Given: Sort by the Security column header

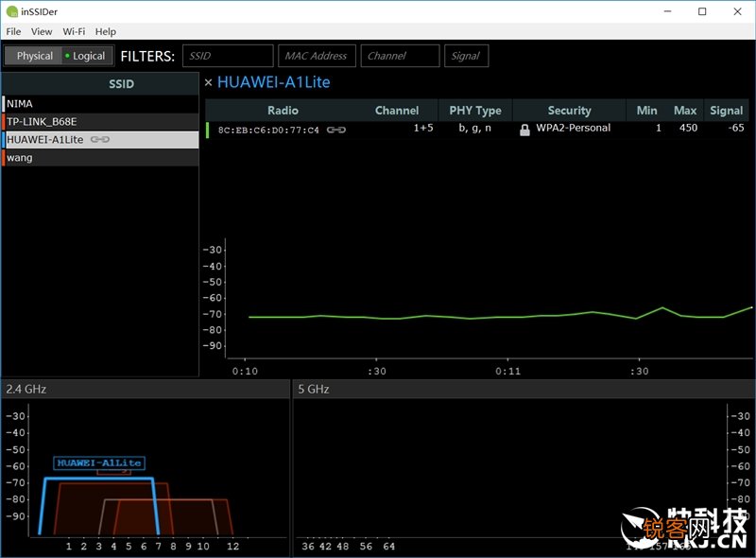Looking at the screenshot, I should (570, 111).
